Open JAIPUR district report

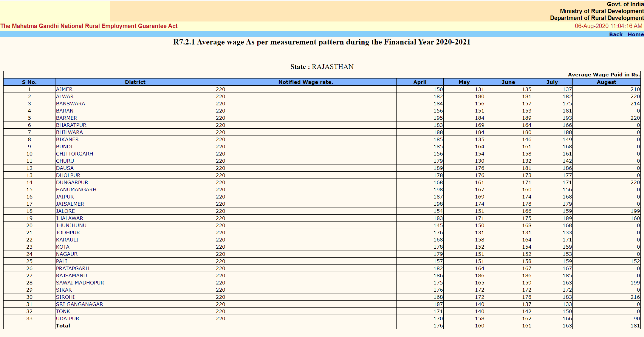65,197
